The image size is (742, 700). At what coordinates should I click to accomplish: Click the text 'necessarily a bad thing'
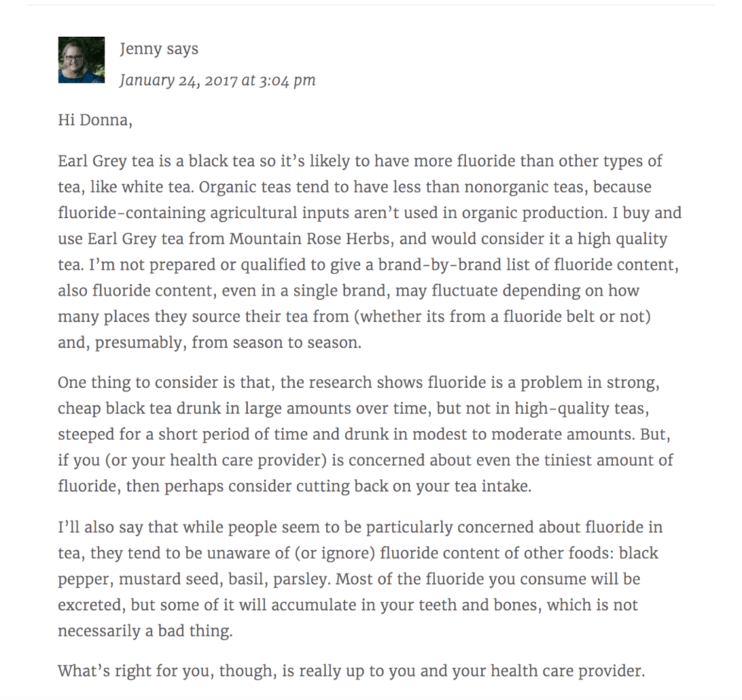point(145,631)
